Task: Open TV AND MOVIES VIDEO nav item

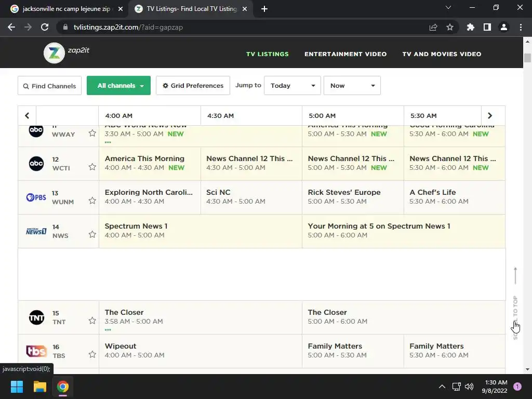Action: (442, 54)
